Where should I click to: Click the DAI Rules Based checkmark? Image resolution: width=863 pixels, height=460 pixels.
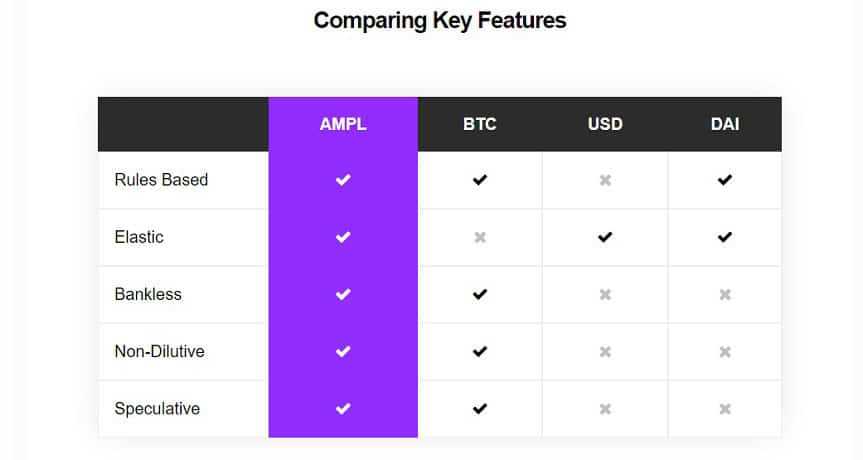(725, 180)
